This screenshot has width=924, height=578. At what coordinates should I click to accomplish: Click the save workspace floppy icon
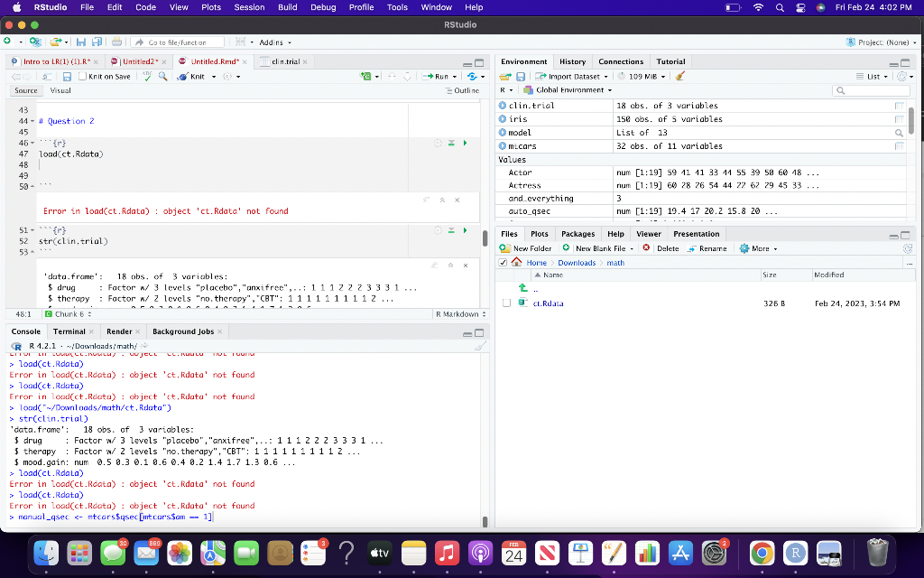521,77
